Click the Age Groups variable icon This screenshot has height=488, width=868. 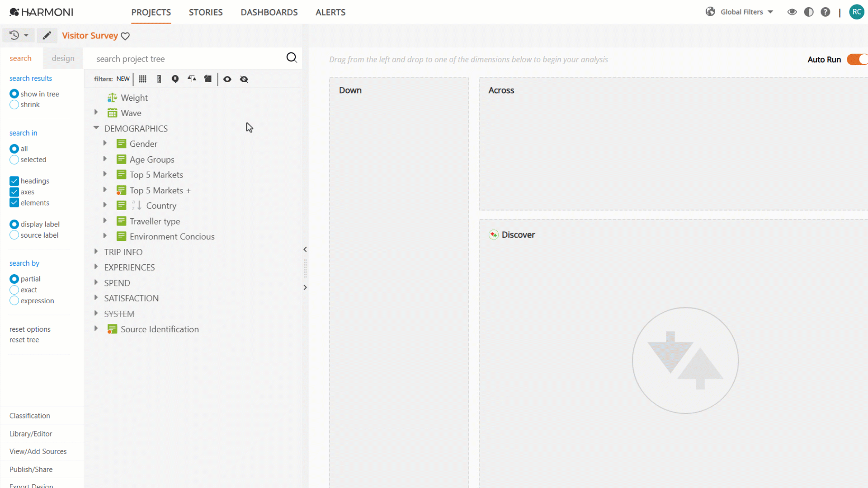(x=121, y=159)
